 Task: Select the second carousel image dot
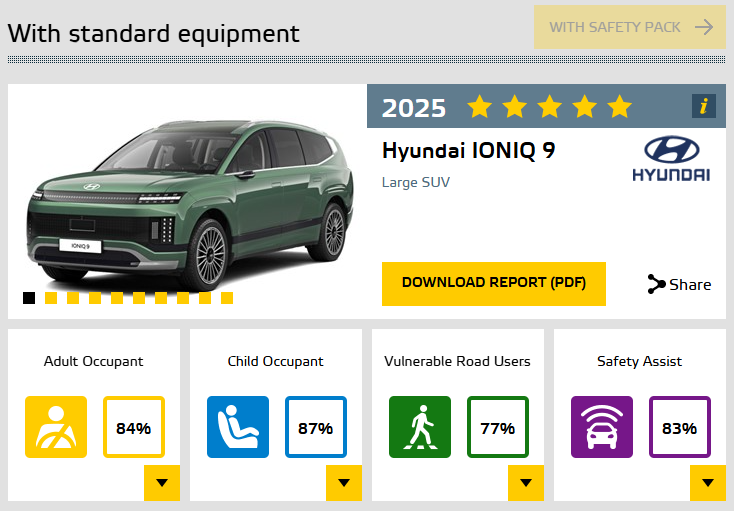tap(51, 298)
